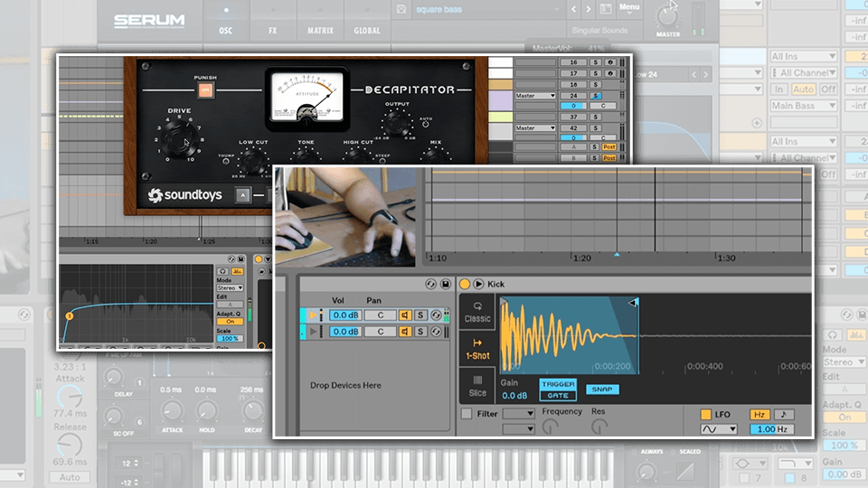The height and width of the screenshot is (488, 868).
Task: Toggle the Decapitator Thump switch
Action: pos(226,162)
